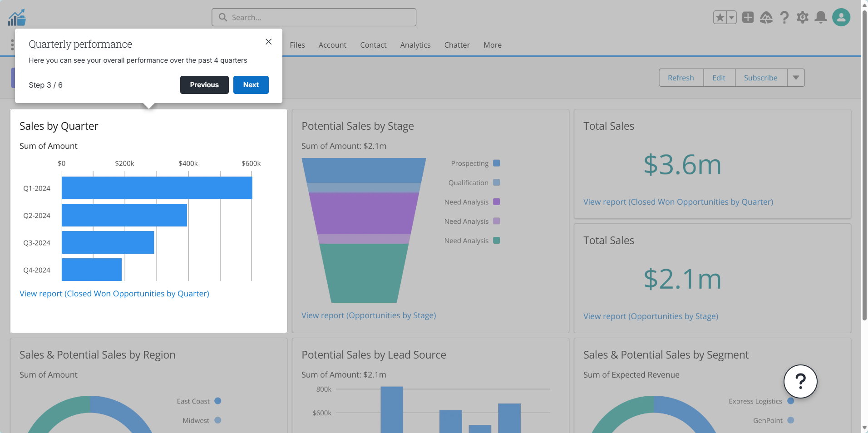868x433 pixels.
Task: Open the floating help widget button
Action: [800, 381]
